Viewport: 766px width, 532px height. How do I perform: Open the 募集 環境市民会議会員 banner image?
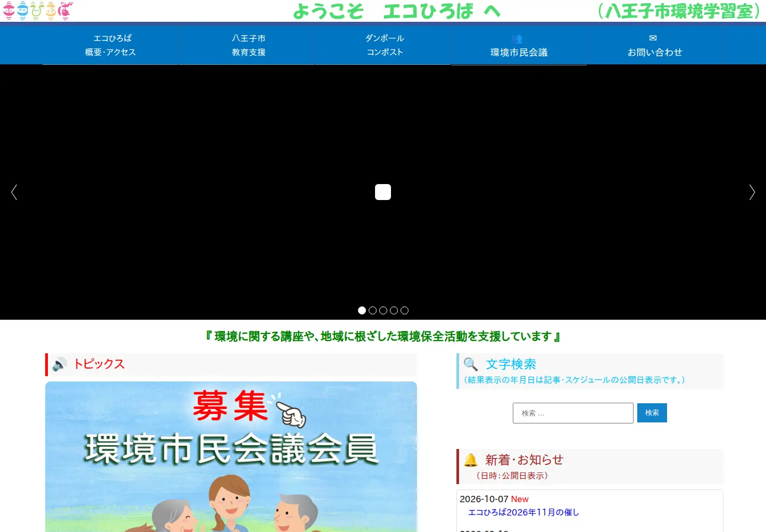click(x=231, y=456)
